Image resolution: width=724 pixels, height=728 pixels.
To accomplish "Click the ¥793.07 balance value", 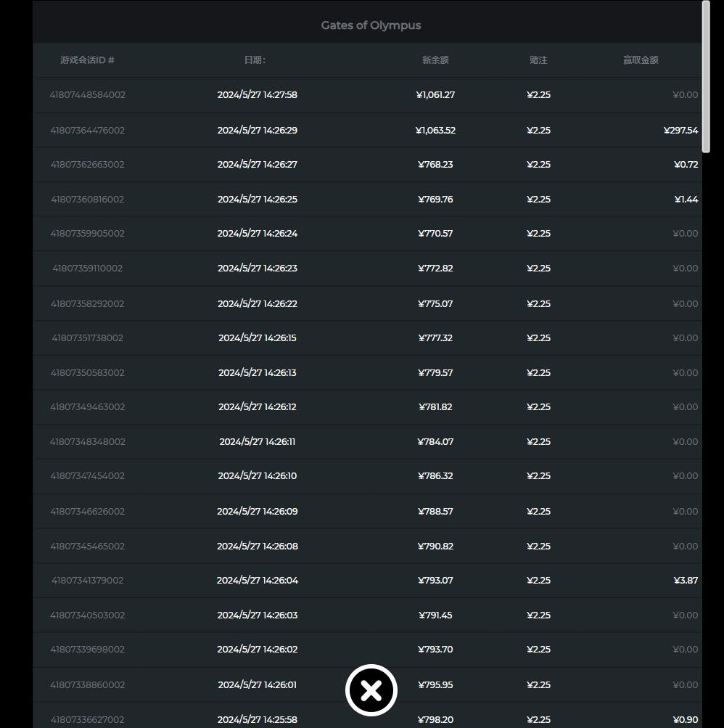I will coord(435,580).
